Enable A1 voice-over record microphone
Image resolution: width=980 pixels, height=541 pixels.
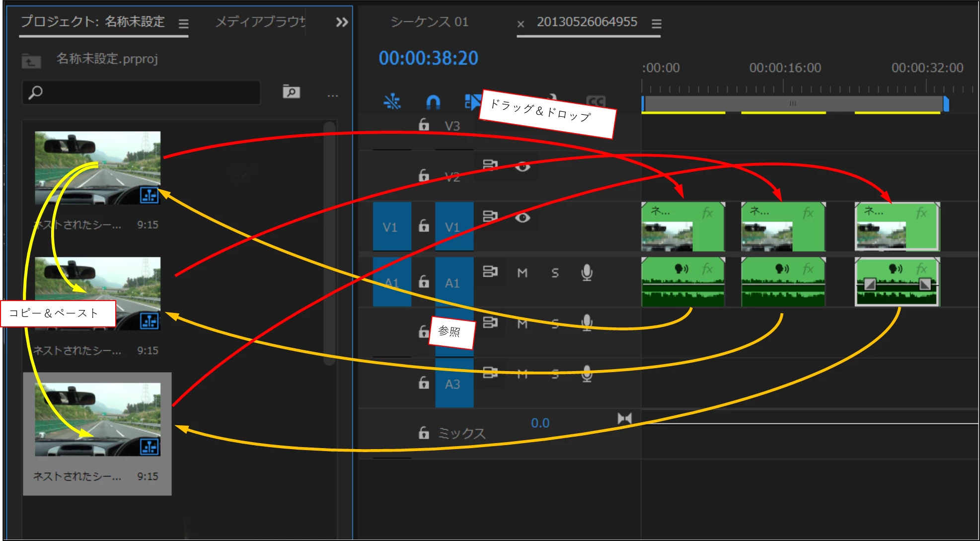pos(587,272)
